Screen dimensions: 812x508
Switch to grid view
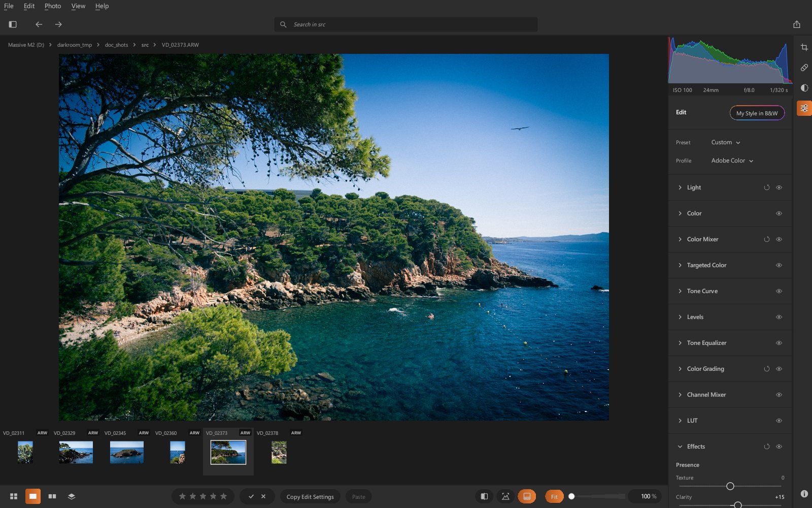pos(14,496)
